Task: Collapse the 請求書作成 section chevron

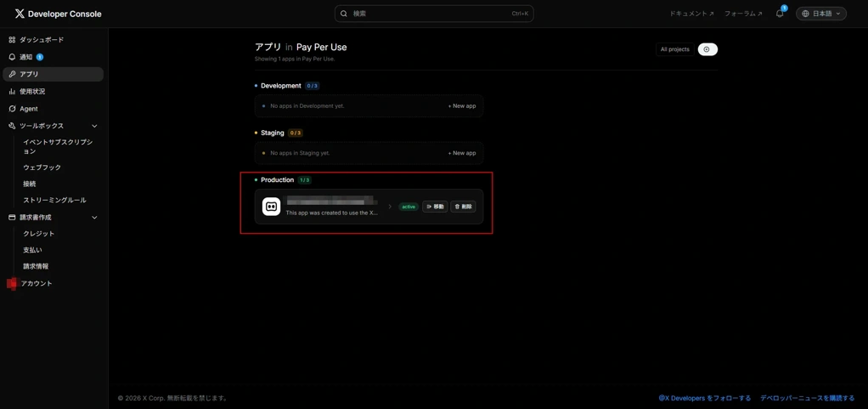Action: click(x=94, y=217)
